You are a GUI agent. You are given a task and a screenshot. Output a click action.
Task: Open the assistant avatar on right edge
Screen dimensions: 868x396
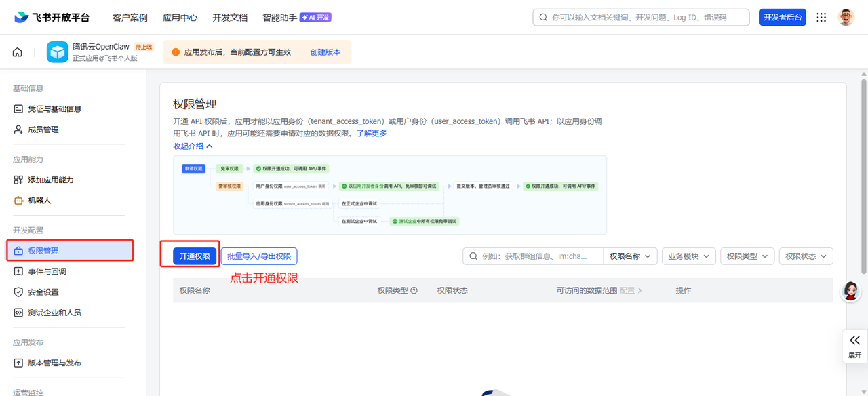[x=850, y=292]
